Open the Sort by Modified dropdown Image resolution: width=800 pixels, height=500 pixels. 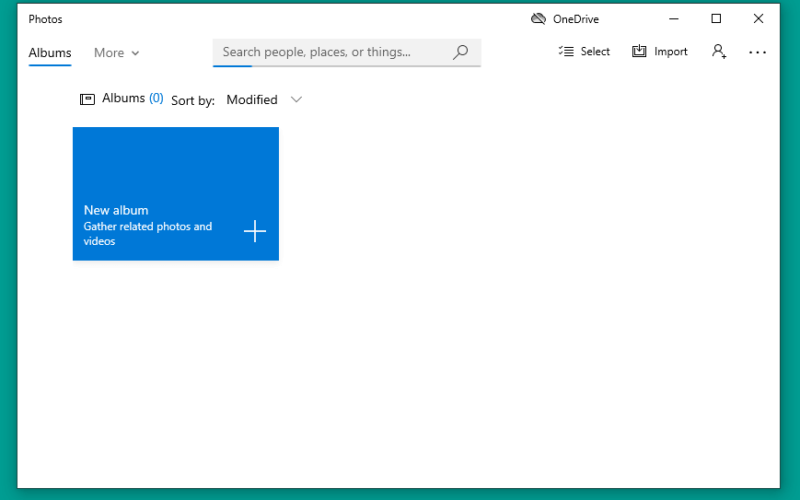click(264, 99)
